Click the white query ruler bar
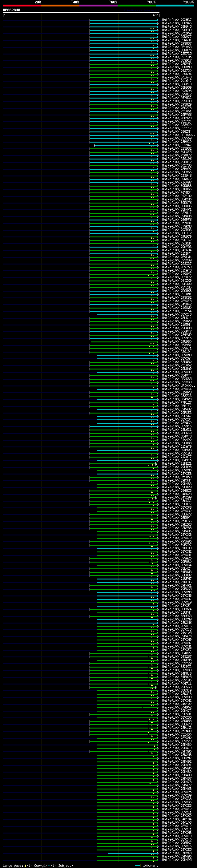The image size is (197, 868). click(81, 13)
